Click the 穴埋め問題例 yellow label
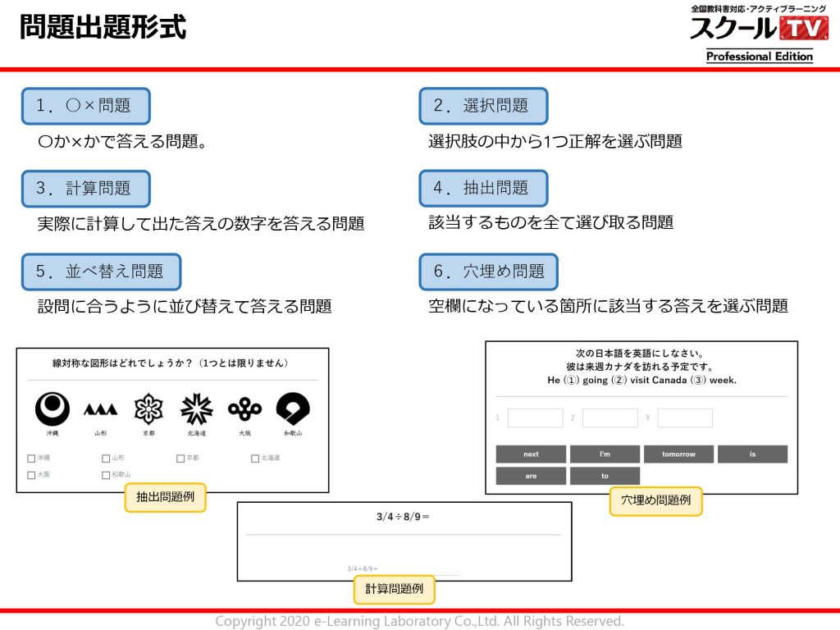 coord(655,501)
